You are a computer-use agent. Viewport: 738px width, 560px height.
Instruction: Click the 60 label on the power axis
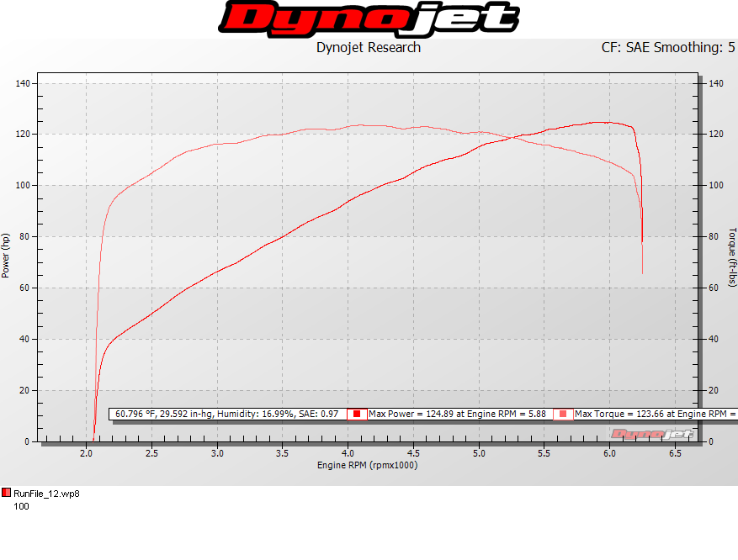pyautogui.click(x=24, y=288)
